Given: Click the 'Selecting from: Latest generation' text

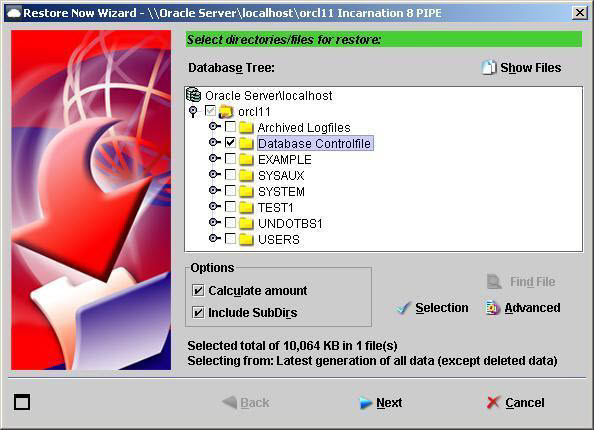Looking at the screenshot, I should click(372, 360).
